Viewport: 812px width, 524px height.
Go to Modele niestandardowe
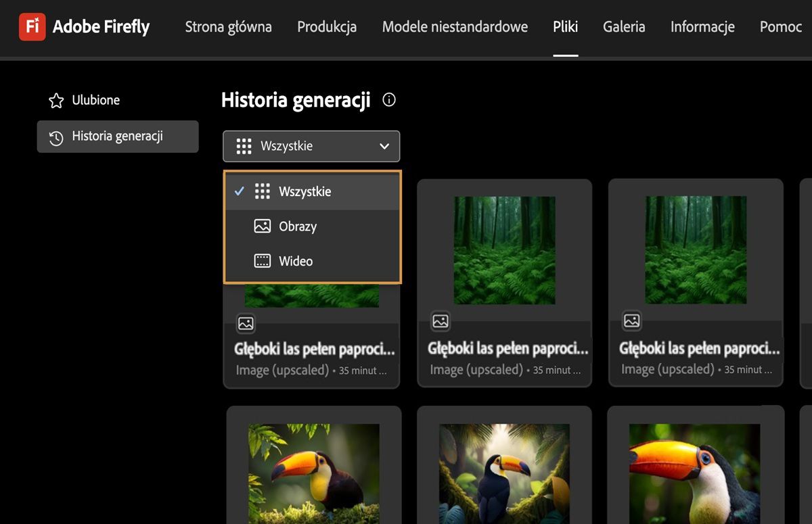(455, 27)
